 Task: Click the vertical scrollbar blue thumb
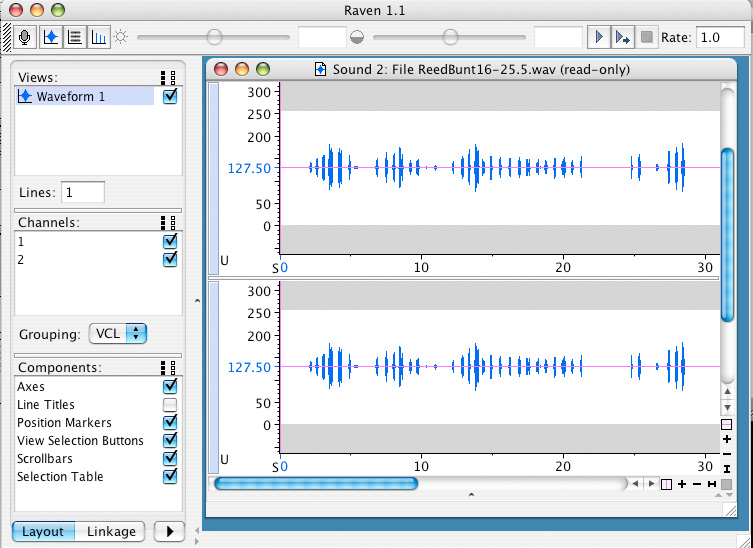tap(728, 235)
